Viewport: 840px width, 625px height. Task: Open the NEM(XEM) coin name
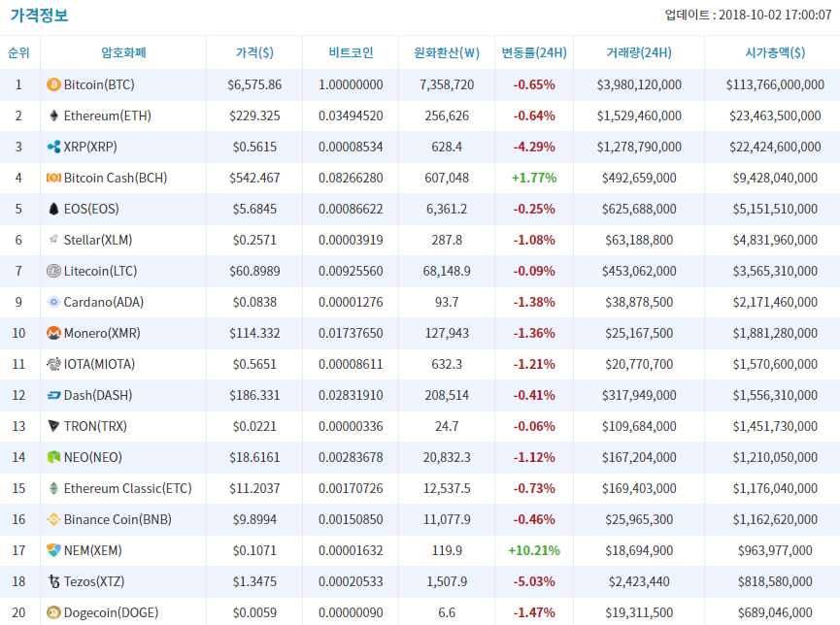point(93,550)
